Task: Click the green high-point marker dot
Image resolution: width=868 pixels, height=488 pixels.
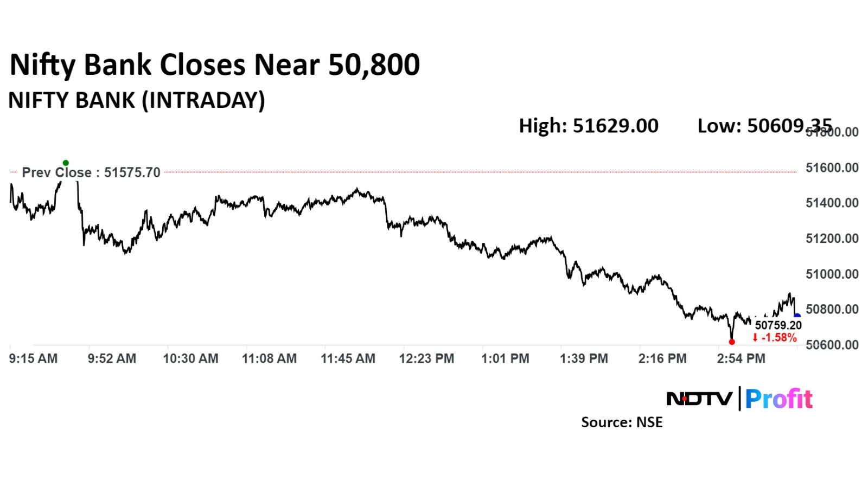Action: click(66, 163)
